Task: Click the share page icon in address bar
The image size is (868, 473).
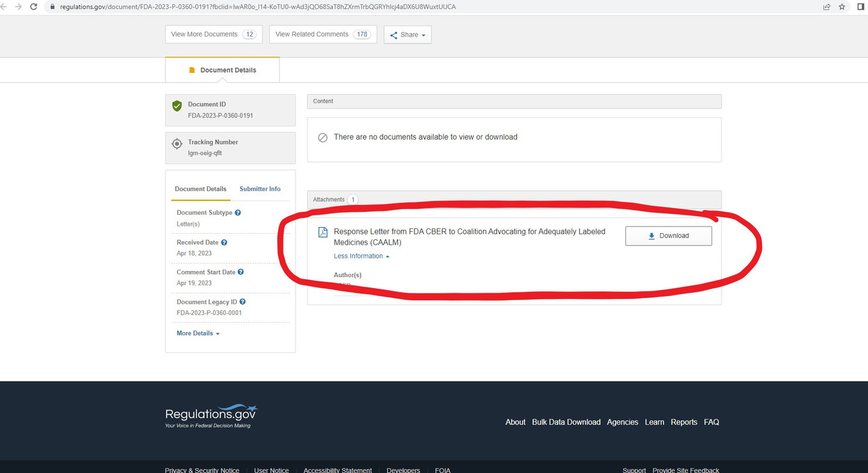Action: [827, 7]
